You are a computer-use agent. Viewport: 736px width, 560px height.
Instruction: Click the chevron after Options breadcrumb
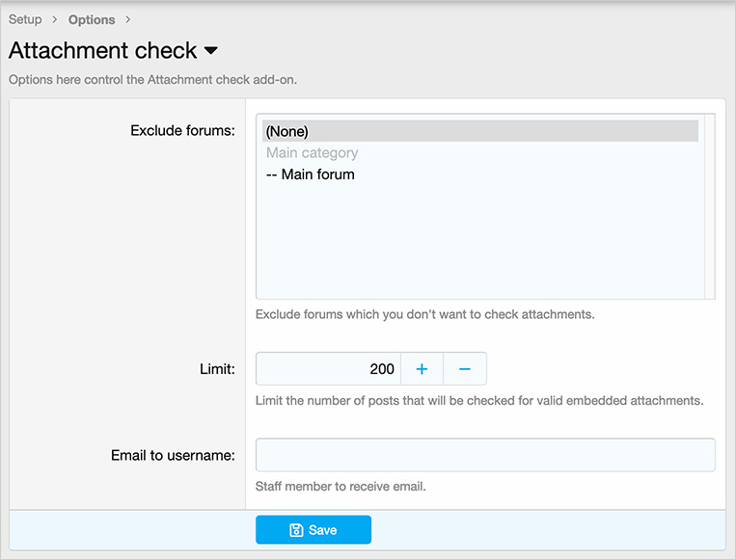(x=128, y=19)
